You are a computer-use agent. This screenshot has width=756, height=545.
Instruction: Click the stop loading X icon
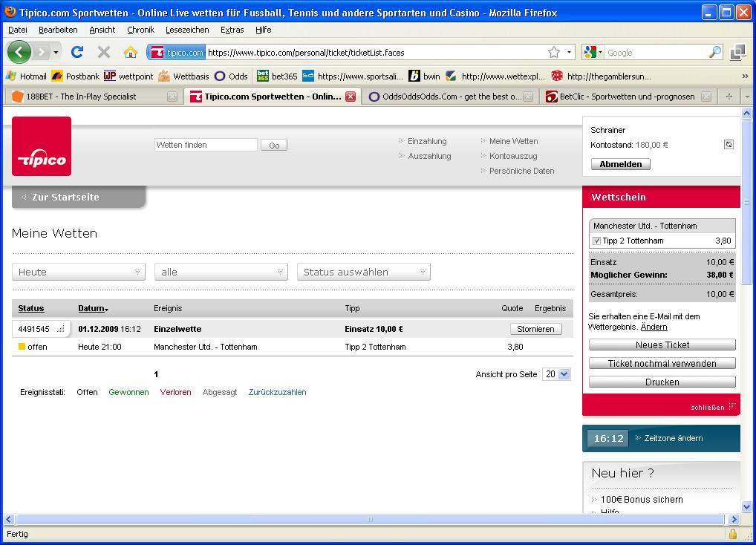click(104, 52)
